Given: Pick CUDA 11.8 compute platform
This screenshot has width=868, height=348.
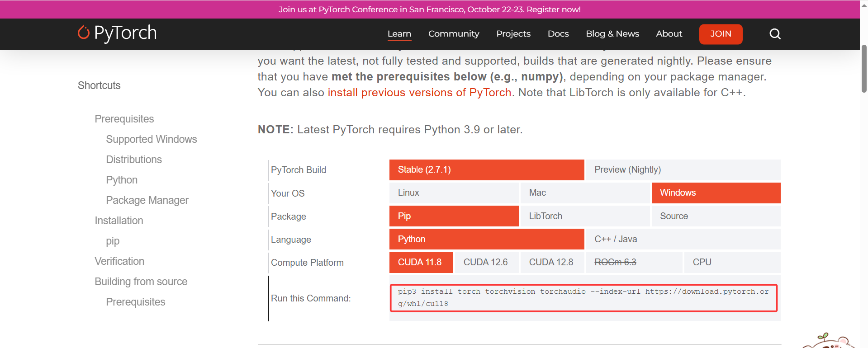Looking at the screenshot, I should pyautogui.click(x=421, y=263).
